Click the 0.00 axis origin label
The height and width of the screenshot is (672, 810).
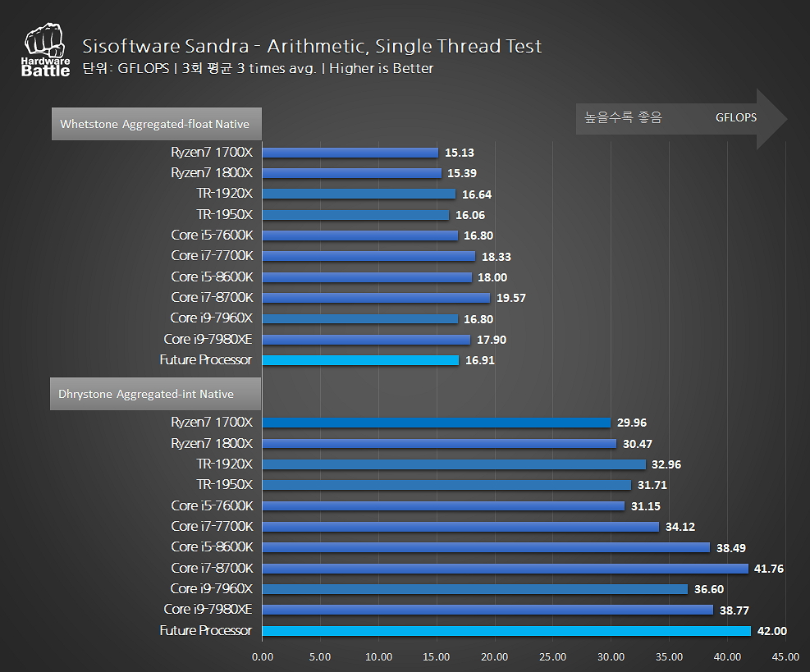coord(262,656)
